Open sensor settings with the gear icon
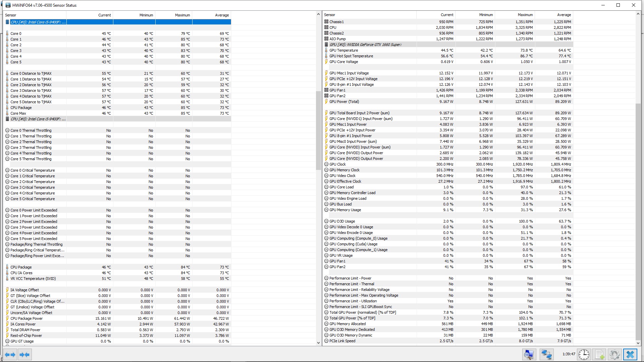 [x=615, y=355]
